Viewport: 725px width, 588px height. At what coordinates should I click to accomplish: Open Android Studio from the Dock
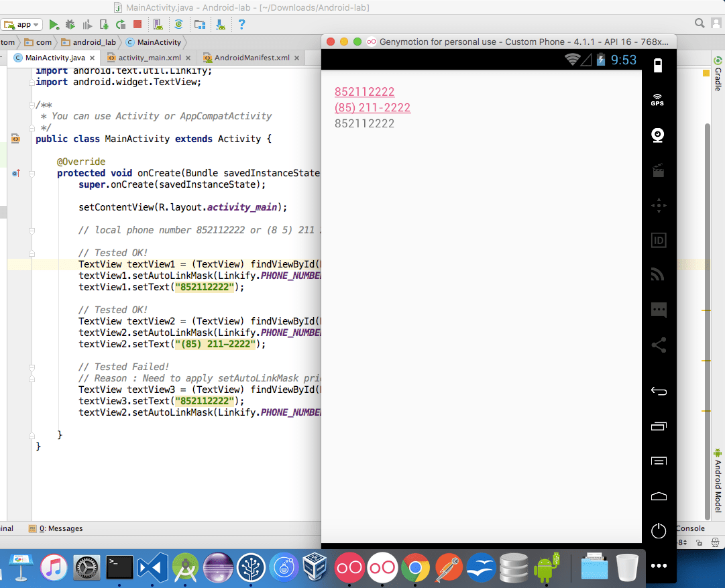point(185,568)
